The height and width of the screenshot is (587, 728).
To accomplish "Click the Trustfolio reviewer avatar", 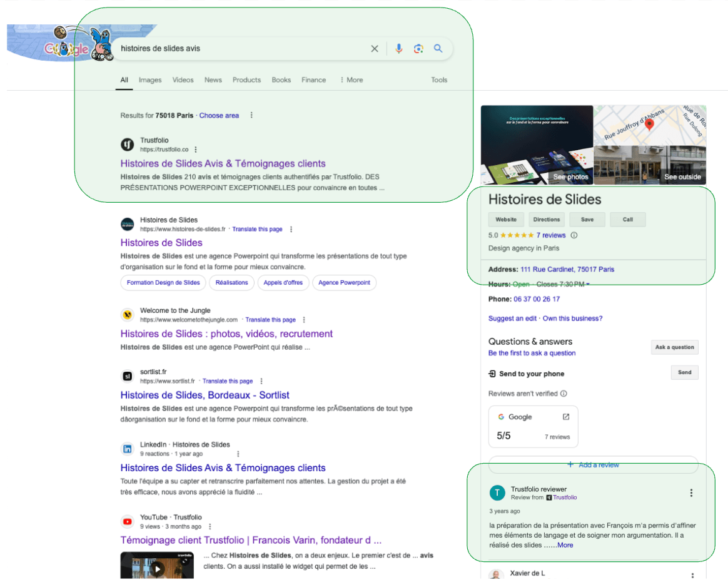I will point(497,493).
